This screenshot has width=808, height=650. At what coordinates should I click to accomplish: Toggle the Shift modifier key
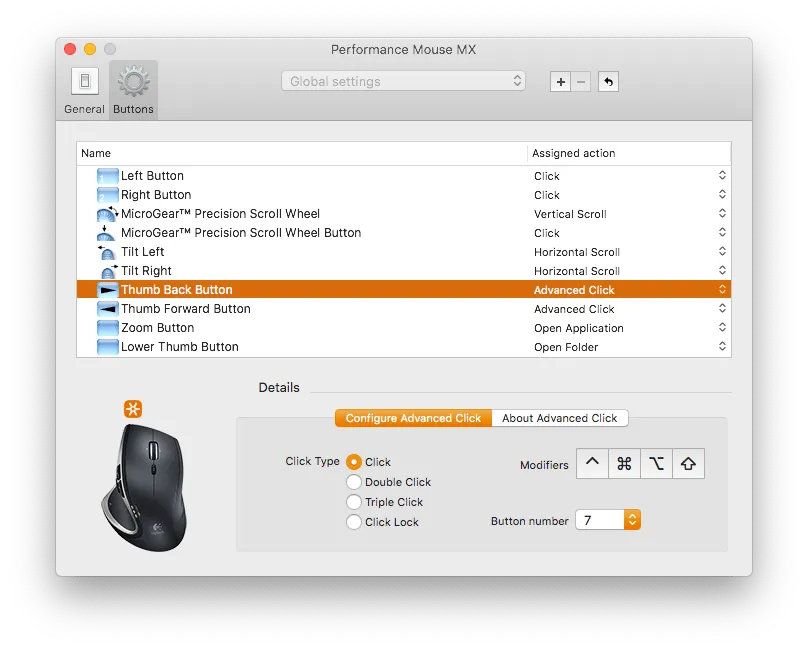coord(688,464)
